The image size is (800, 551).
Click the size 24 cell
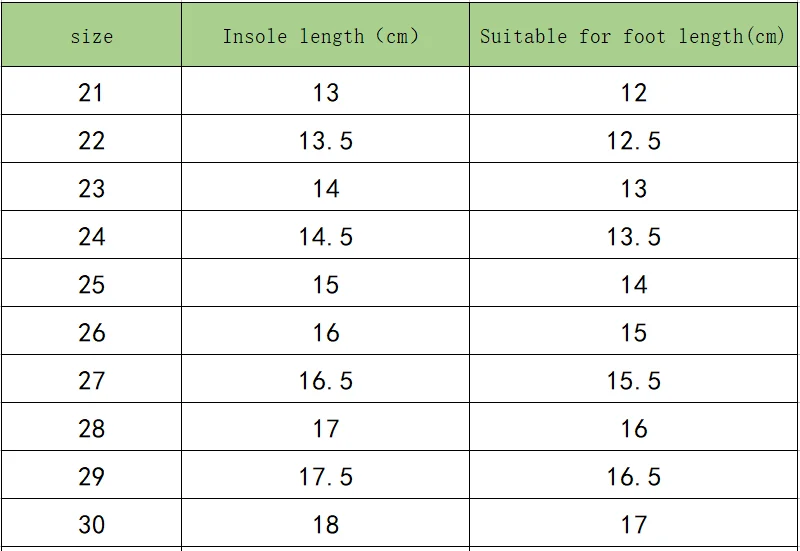point(91,237)
